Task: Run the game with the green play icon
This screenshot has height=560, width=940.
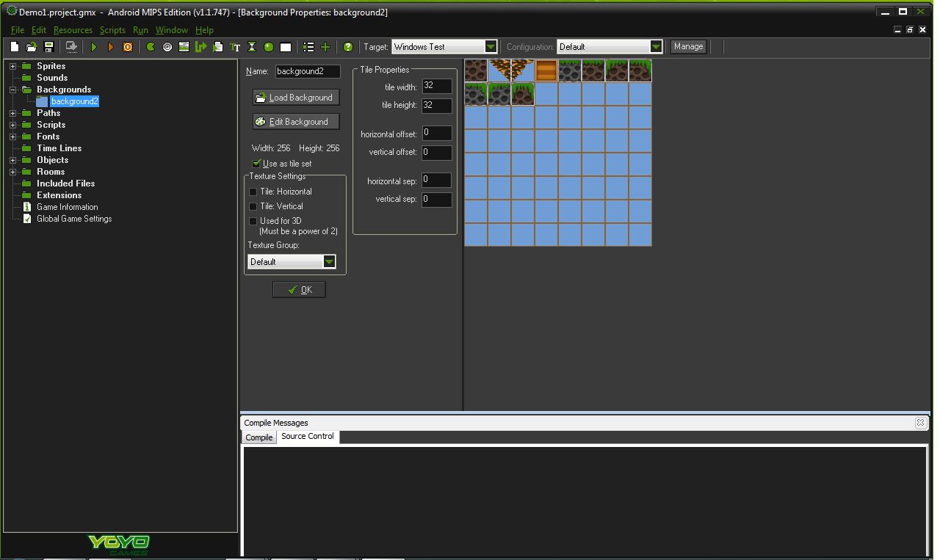Action: [94, 47]
